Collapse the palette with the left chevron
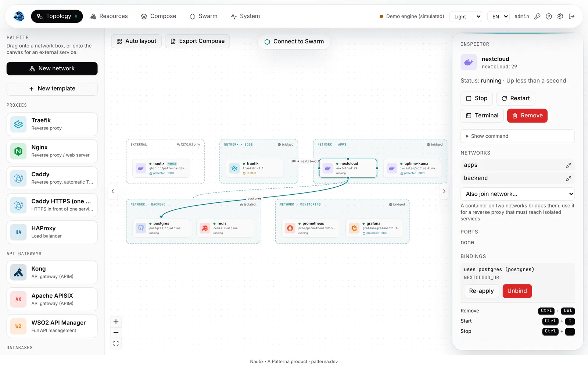Viewport: 588px width, 368px height. click(113, 191)
